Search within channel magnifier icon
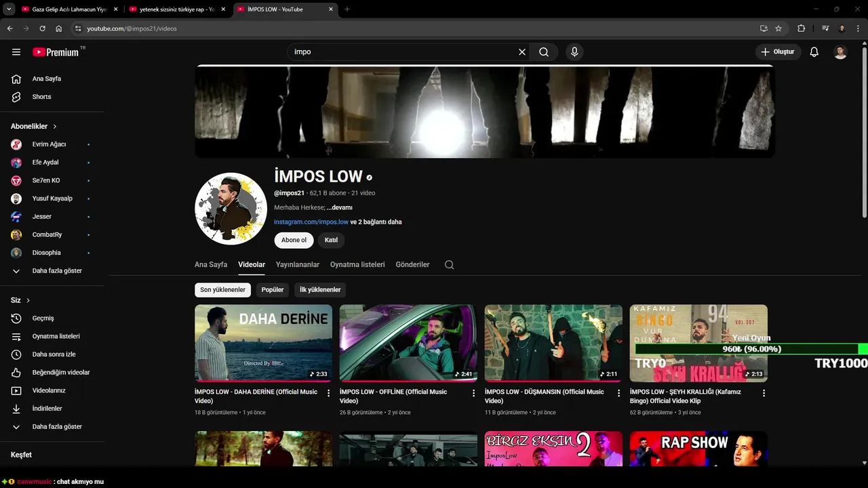This screenshot has height=488, width=868. click(450, 265)
